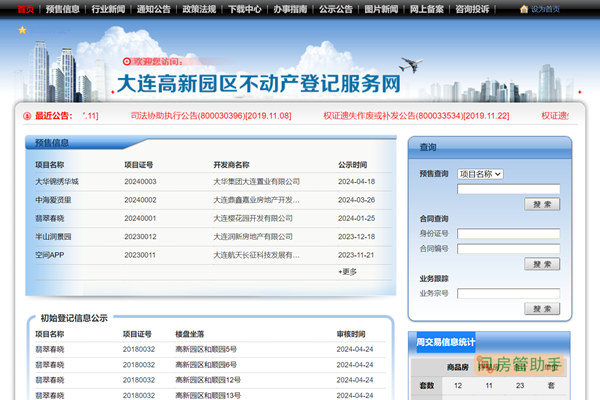
Task: Open 下载中心 from top menu
Action: (245, 9)
